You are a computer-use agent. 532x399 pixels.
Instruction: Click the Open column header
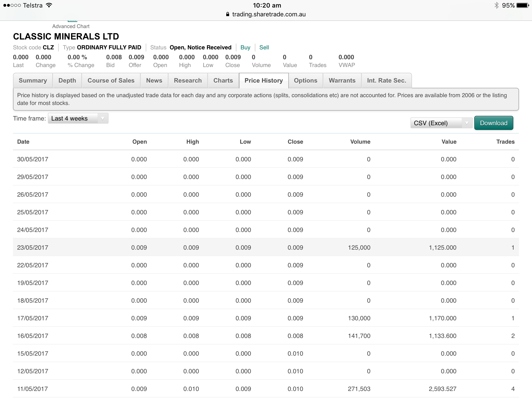139,142
